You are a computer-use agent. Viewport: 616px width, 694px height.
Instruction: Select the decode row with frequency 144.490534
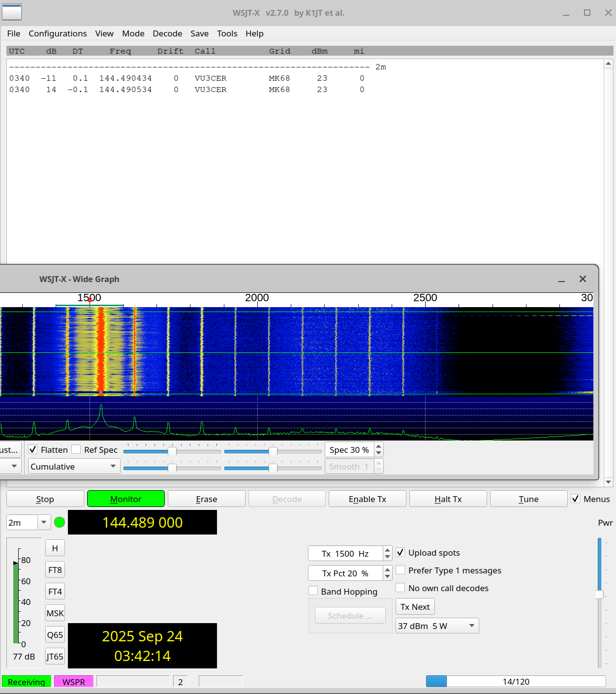tap(187, 90)
